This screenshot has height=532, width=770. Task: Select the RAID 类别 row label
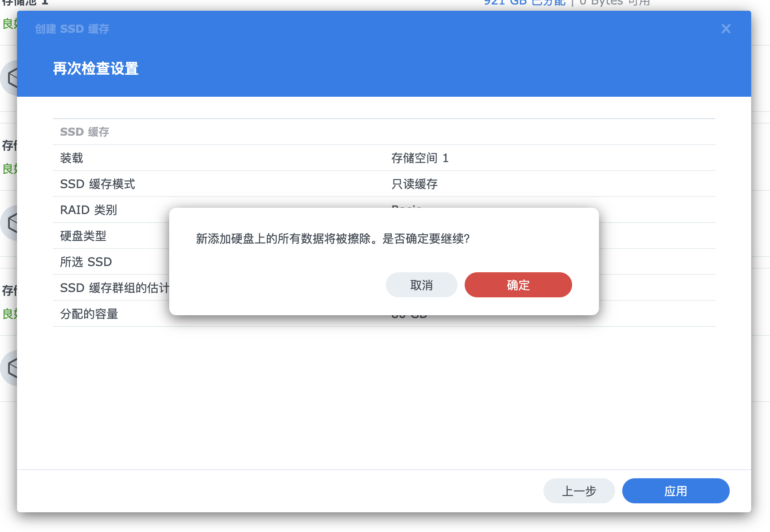(89, 210)
